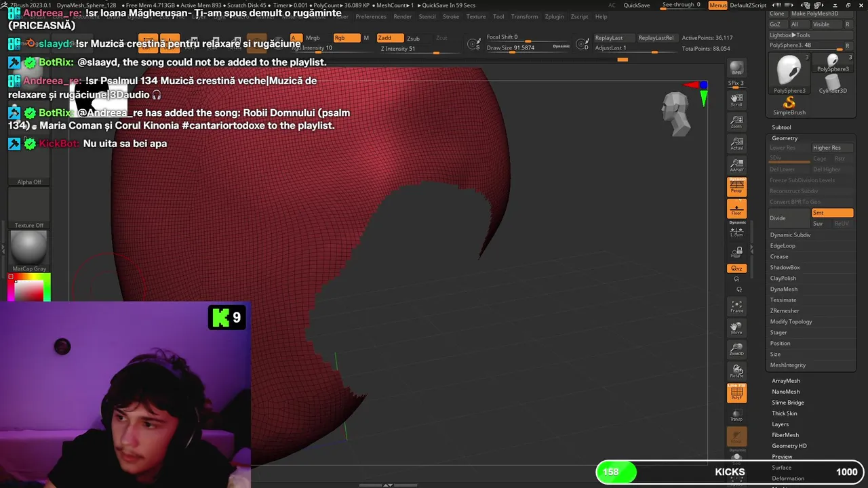
Task: Select the Zoom canvas icon
Action: point(736,122)
